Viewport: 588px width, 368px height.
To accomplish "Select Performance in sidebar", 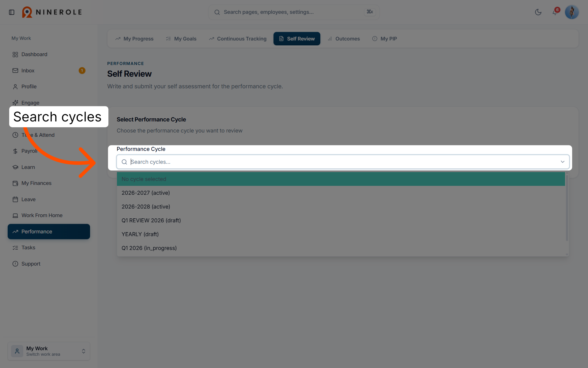I will (49, 232).
